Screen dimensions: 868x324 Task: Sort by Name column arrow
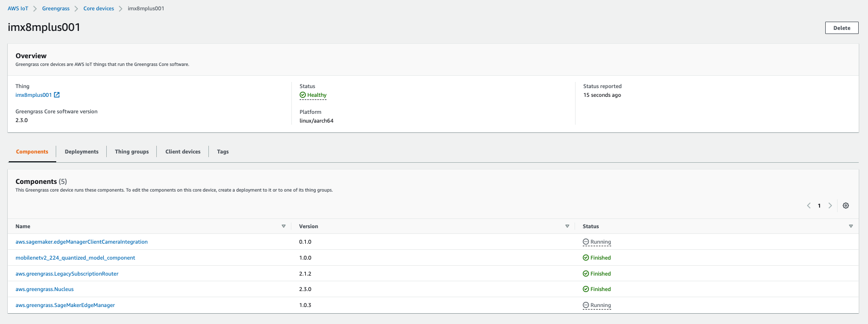[x=284, y=226]
